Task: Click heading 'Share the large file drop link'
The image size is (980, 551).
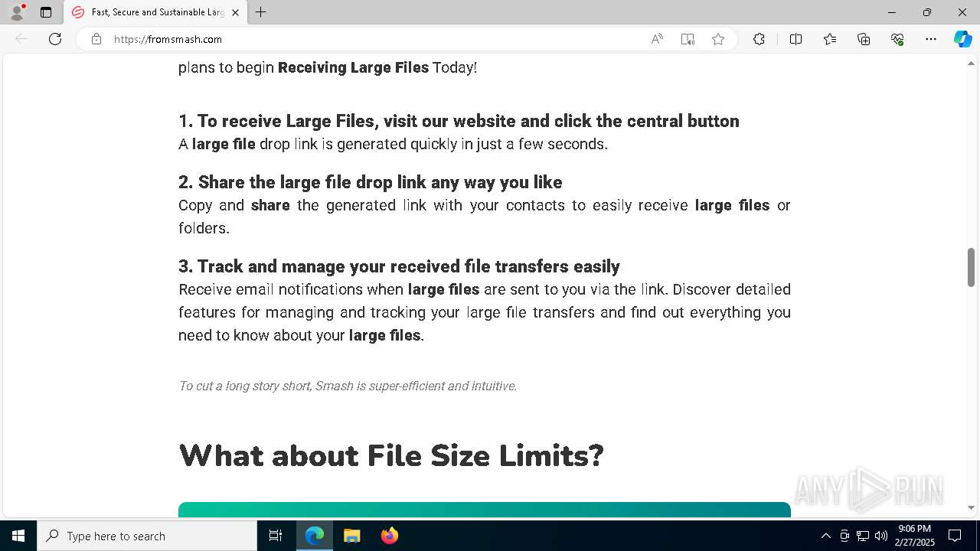Action: pos(371,182)
